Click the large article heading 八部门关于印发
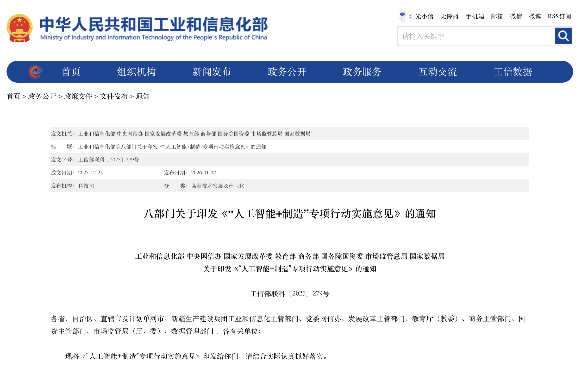 click(x=290, y=214)
